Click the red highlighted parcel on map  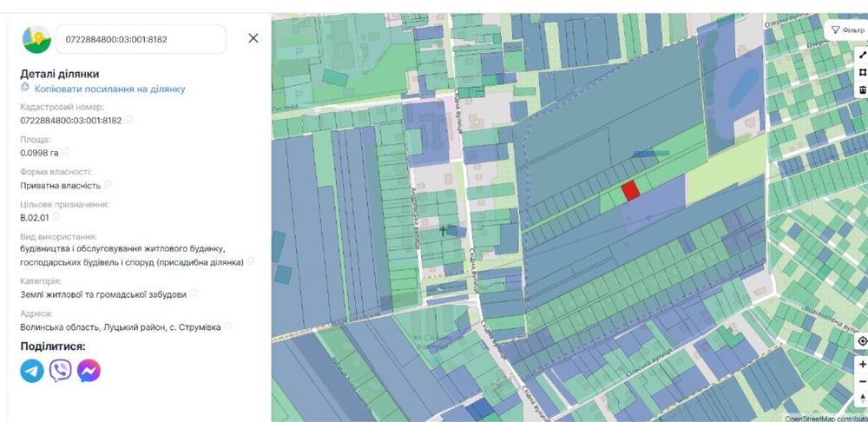(x=630, y=190)
